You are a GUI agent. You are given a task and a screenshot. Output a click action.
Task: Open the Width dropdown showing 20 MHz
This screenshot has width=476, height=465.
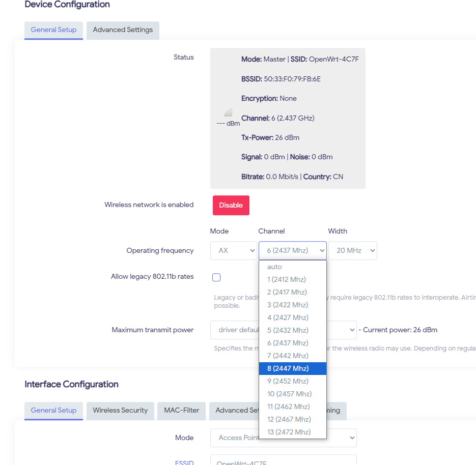353,250
